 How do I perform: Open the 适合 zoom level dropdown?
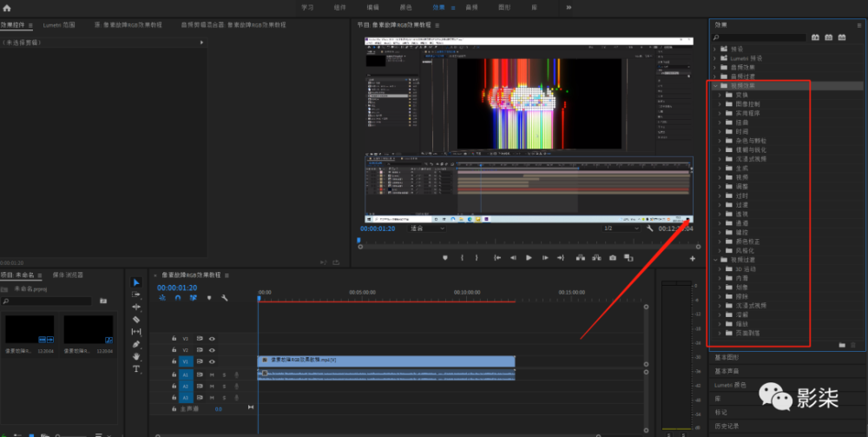coord(427,228)
